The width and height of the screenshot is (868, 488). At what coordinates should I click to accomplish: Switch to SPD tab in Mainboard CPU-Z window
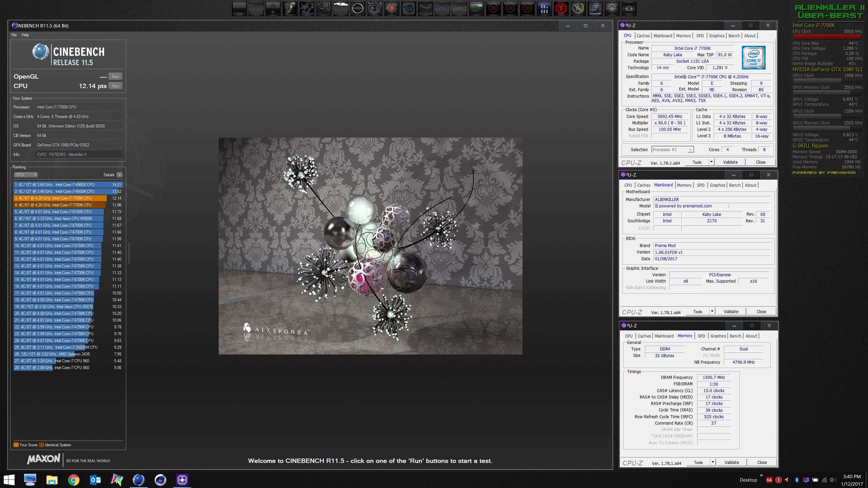(701, 185)
